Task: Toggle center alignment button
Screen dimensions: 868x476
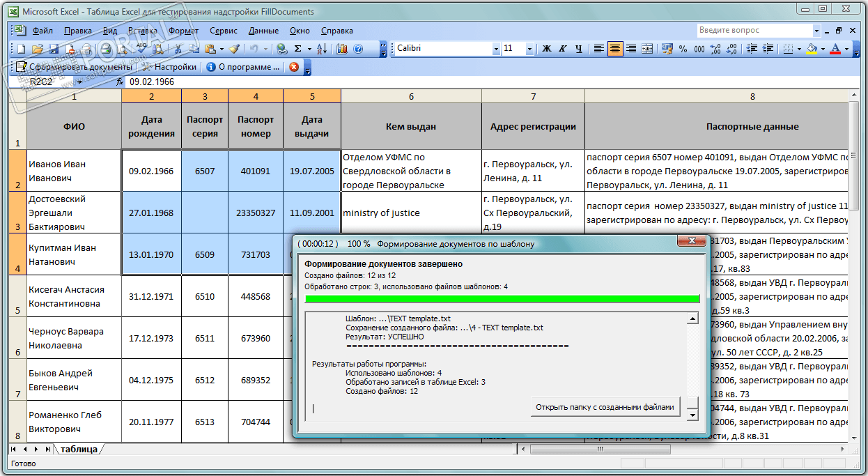Action: [614, 49]
